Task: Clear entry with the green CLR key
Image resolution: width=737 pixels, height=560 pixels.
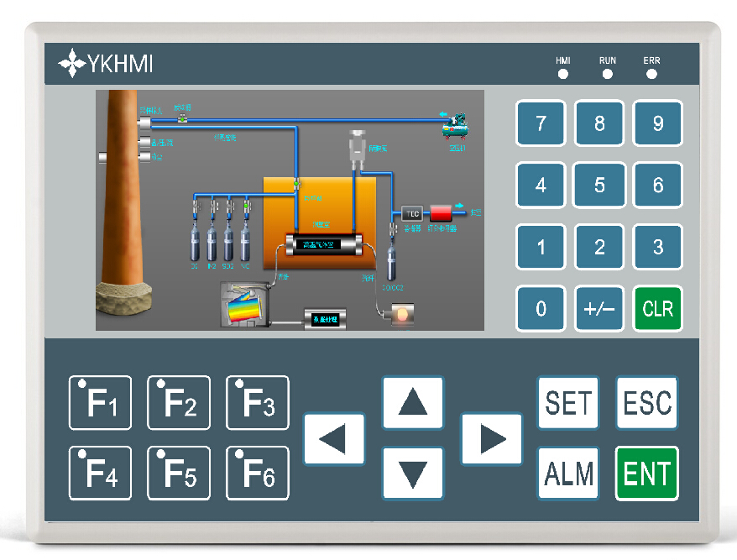Action: click(x=657, y=308)
